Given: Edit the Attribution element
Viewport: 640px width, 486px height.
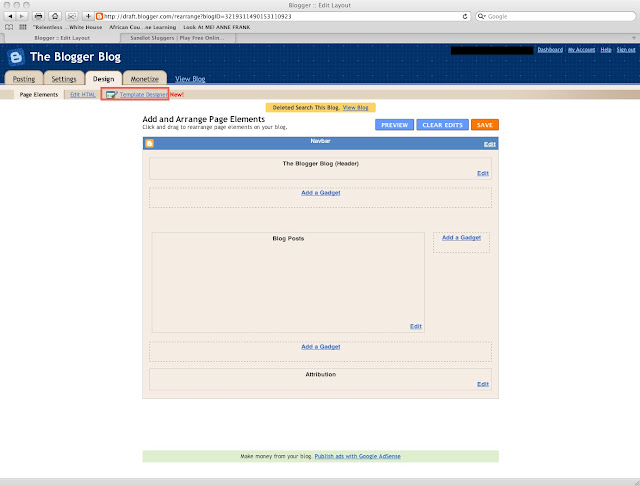Looking at the screenshot, I should [483, 384].
